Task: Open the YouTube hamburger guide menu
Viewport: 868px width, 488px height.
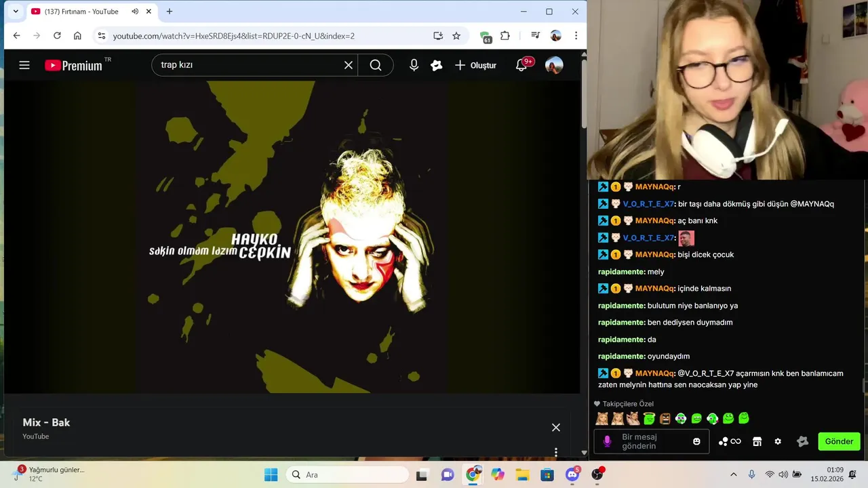Action: click(24, 65)
